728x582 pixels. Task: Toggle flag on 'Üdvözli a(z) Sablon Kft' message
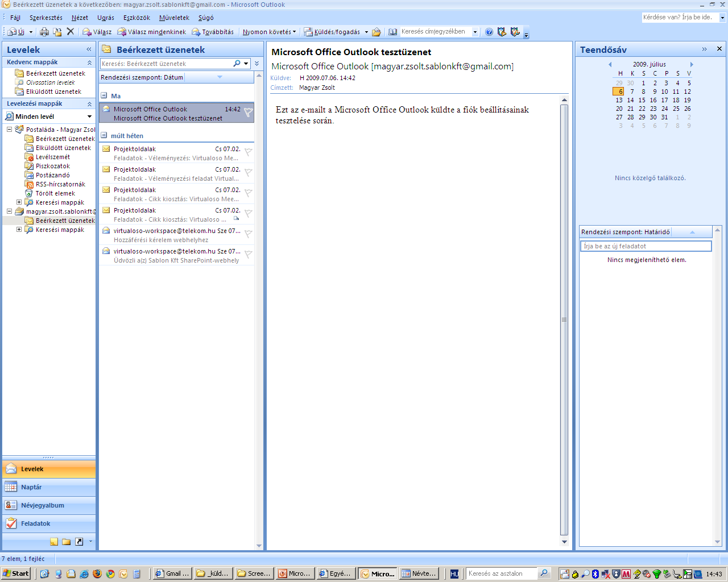pos(248,255)
